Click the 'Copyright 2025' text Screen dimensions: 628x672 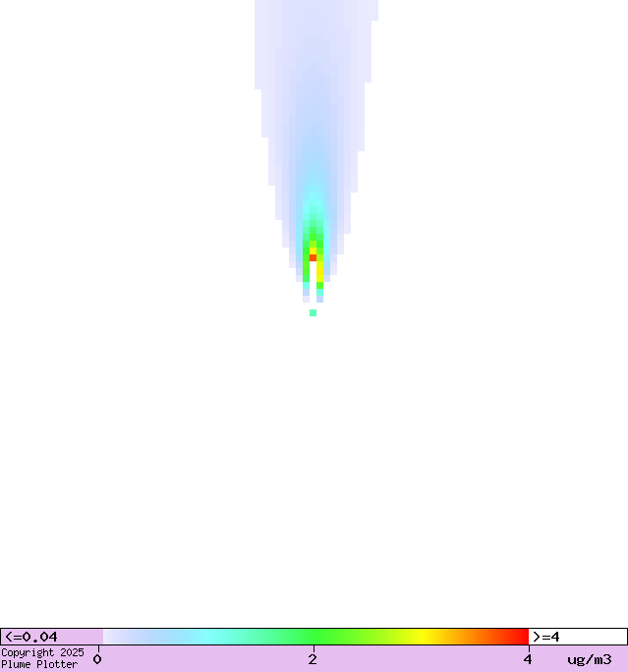pyautogui.click(x=42, y=652)
